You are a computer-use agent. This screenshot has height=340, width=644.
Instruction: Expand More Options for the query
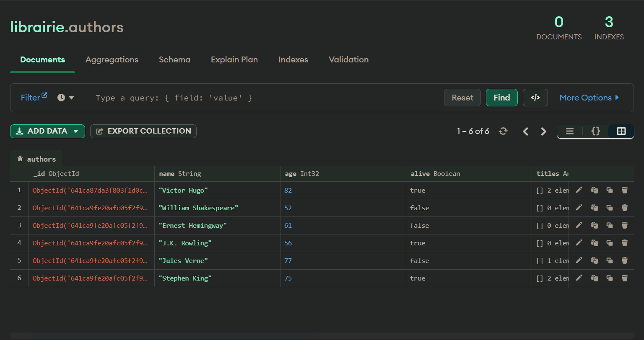(589, 98)
